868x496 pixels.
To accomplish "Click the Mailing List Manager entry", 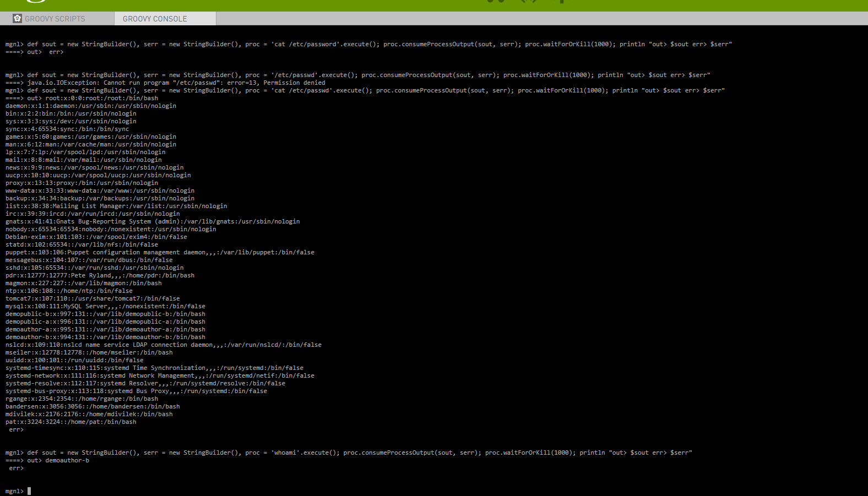I will tap(116, 206).
